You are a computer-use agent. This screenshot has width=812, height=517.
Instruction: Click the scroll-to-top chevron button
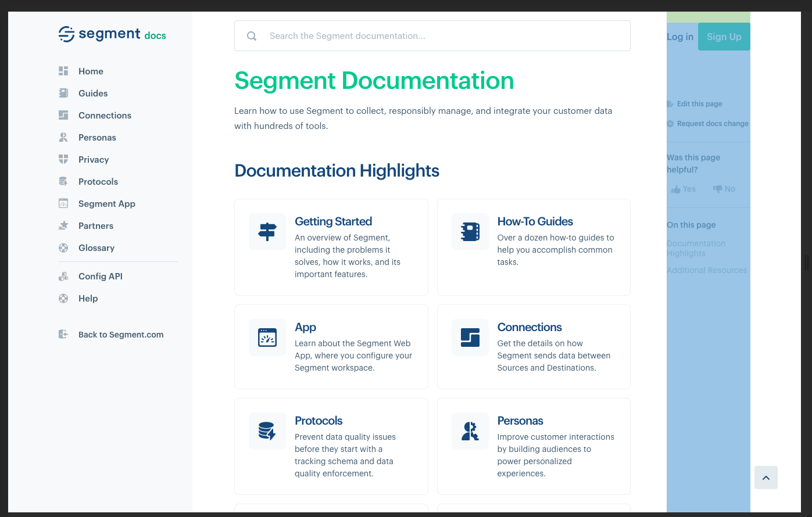click(x=766, y=477)
